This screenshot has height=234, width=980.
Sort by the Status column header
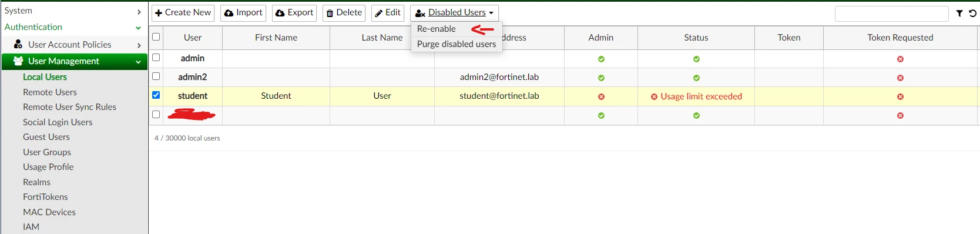(696, 38)
